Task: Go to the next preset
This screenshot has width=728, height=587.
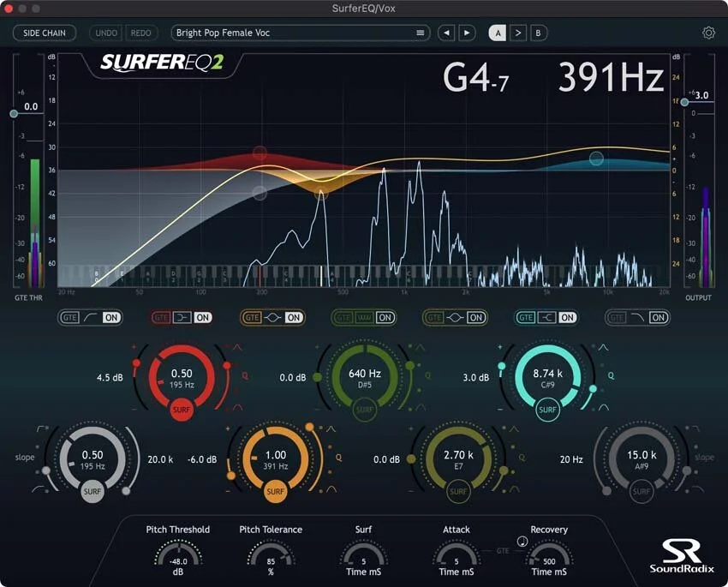Action: [x=467, y=33]
